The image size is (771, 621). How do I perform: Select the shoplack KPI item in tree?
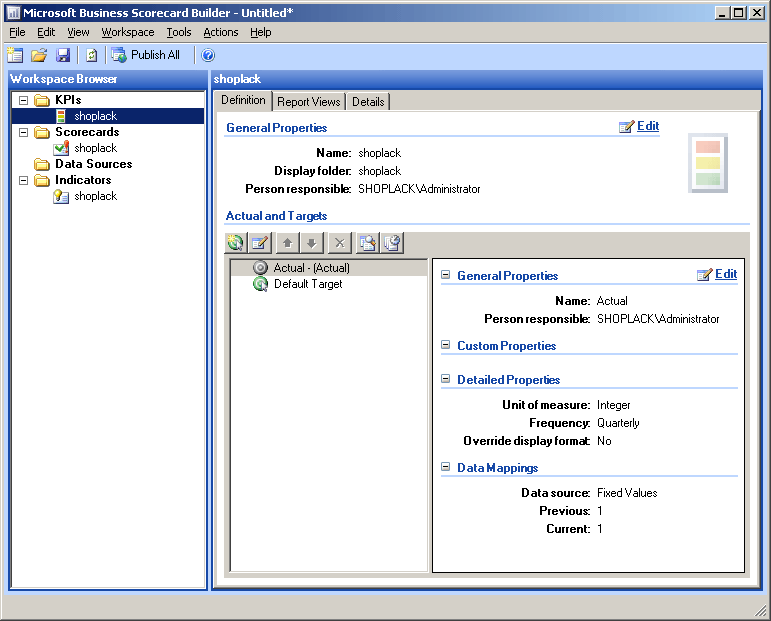(95, 116)
